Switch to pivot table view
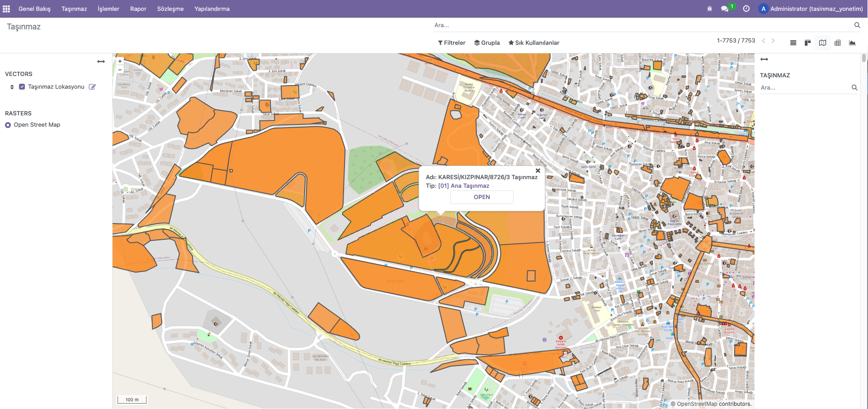 [x=838, y=43]
